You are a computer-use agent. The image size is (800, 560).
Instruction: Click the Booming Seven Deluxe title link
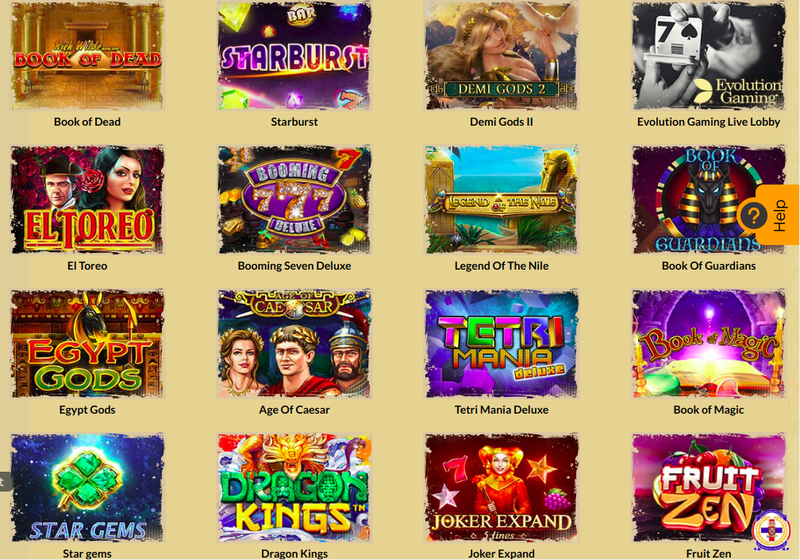pyautogui.click(x=294, y=266)
